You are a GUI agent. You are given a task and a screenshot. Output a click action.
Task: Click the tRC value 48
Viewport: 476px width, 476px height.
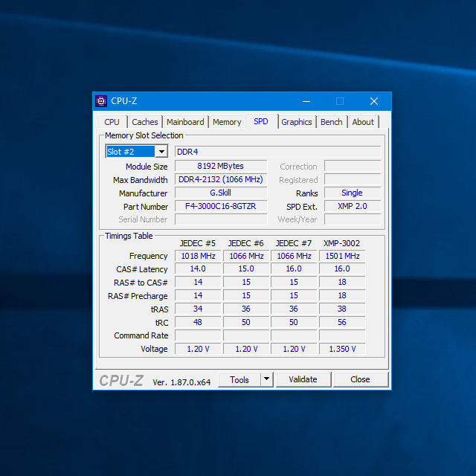click(198, 322)
